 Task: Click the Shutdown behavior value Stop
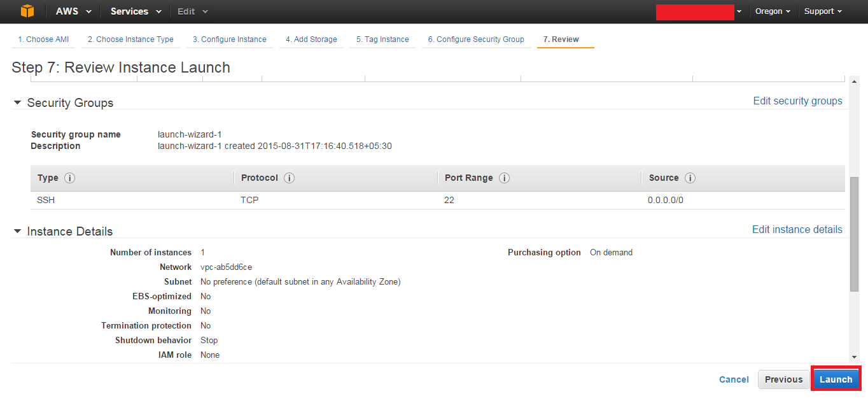point(209,340)
